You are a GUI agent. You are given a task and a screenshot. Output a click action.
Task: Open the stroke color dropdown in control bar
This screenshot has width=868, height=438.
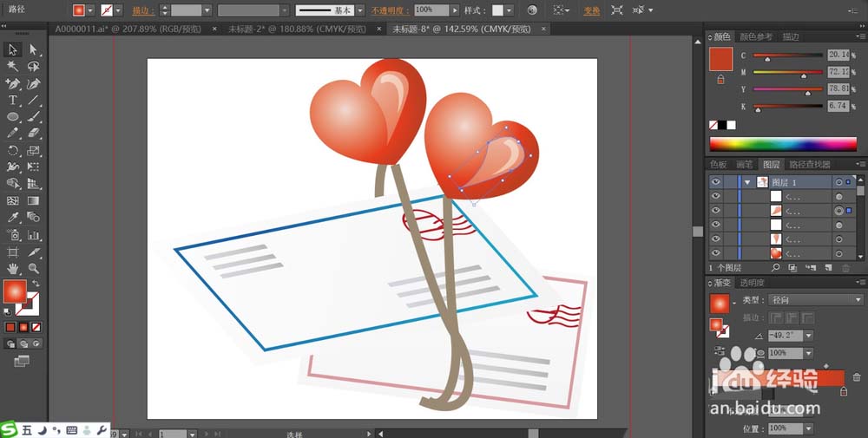tap(118, 10)
